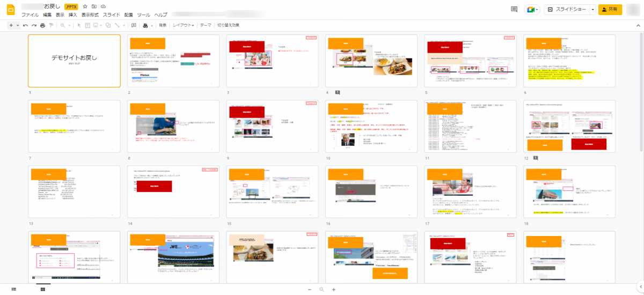Click the redo arrow in toolbar
The width and height of the screenshot is (644, 295).
click(34, 25)
